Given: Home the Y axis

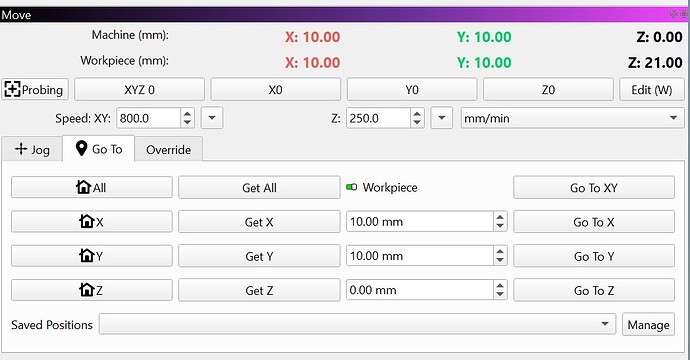Looking at the screenshot, I should (x=92, y=256).
